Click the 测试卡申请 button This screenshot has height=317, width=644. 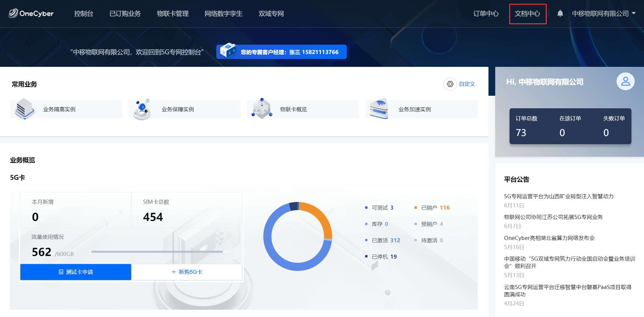click(x=76, y=272)
